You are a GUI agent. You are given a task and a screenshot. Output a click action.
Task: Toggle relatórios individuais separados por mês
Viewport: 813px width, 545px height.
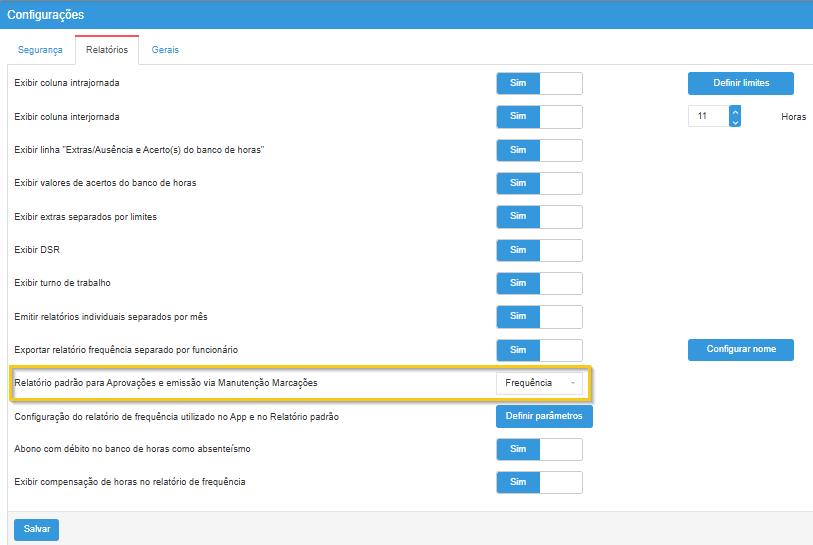[539, 316]
